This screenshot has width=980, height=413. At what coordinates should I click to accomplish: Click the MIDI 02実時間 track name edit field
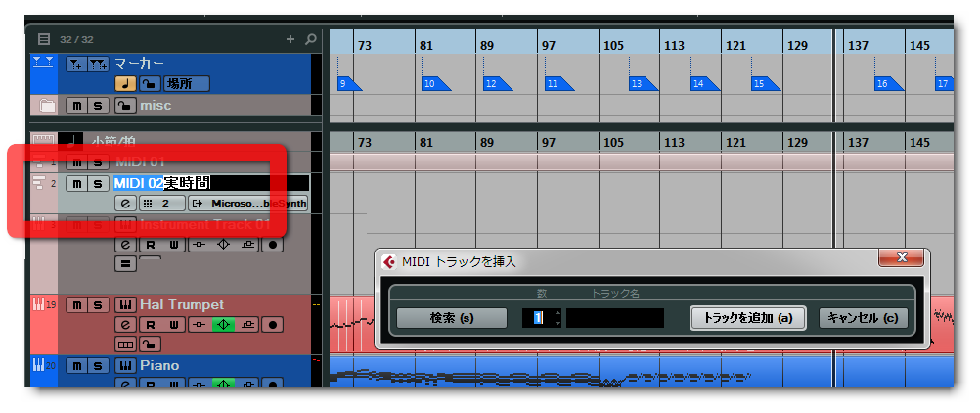tap(210, 183)
